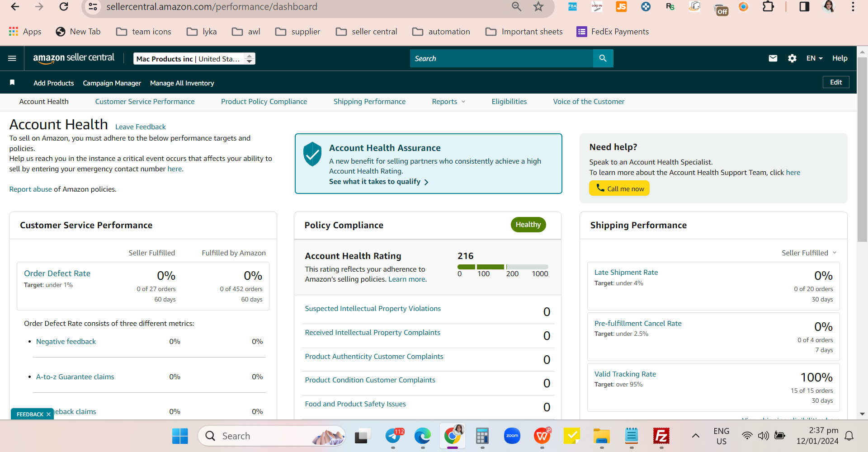Screen dimensions: 868x452
Task: Open the FedEx Payments bookmark
Action: pyautogui.click(x=613, y=32)
